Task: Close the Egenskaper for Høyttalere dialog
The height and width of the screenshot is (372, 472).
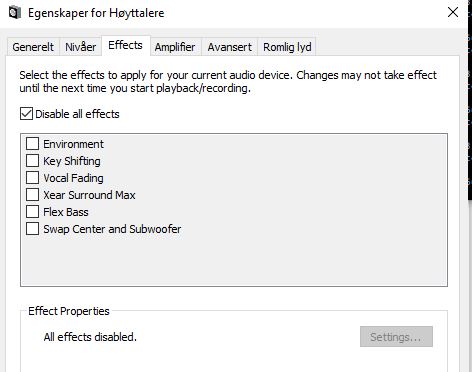Action: [x=453, y=12]
